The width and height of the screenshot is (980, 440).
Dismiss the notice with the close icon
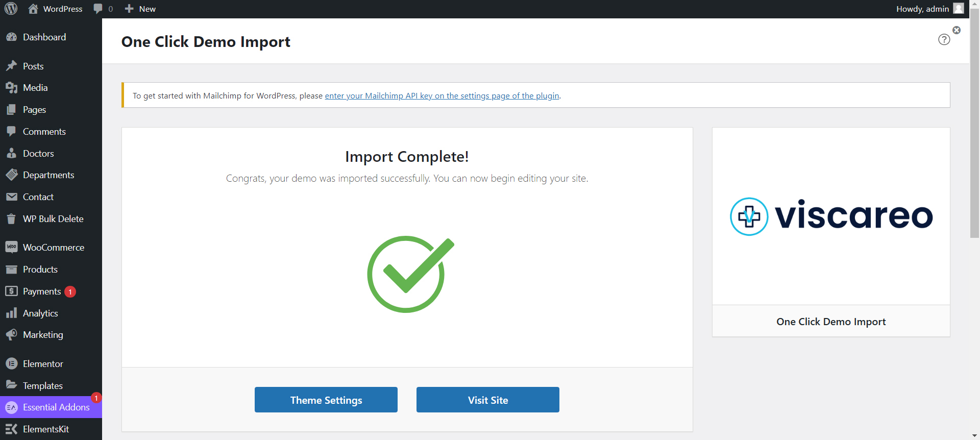[957, 30]
